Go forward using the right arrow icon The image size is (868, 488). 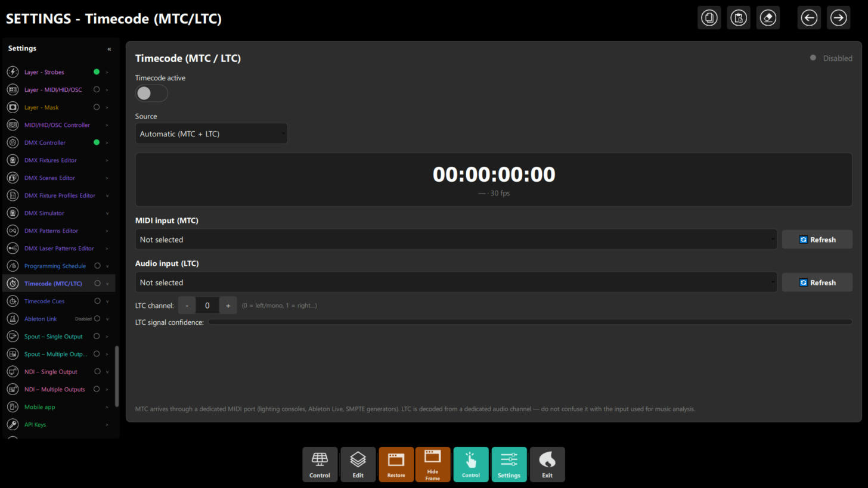[x=838, y=18]
